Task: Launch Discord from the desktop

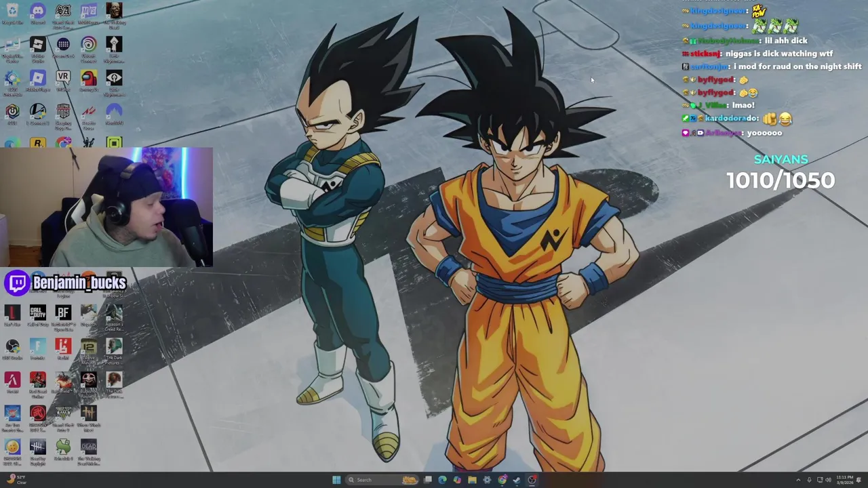Action: [x=37, y=14]
